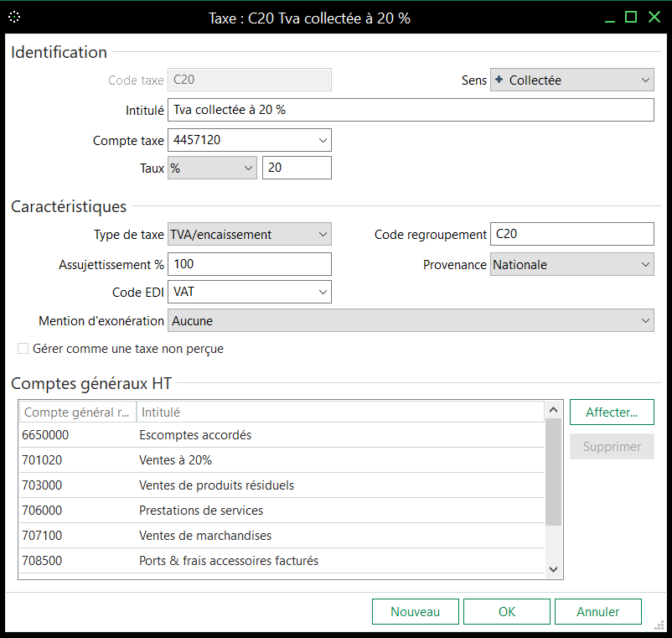This screenshot has width=672, height=638.
Task: Cancel the dialog with Annuler
Action: 598,612
